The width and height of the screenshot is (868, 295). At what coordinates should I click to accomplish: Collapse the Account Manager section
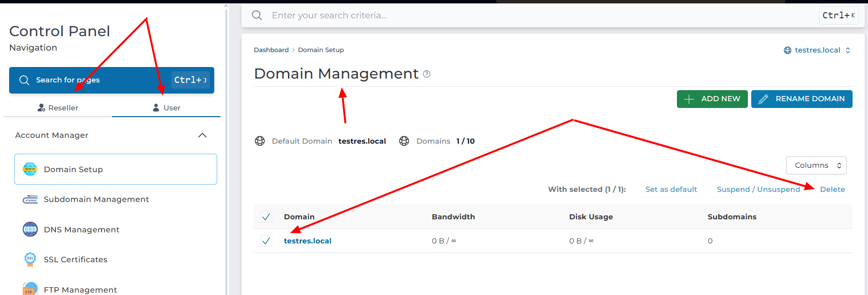tap(202, 135)
